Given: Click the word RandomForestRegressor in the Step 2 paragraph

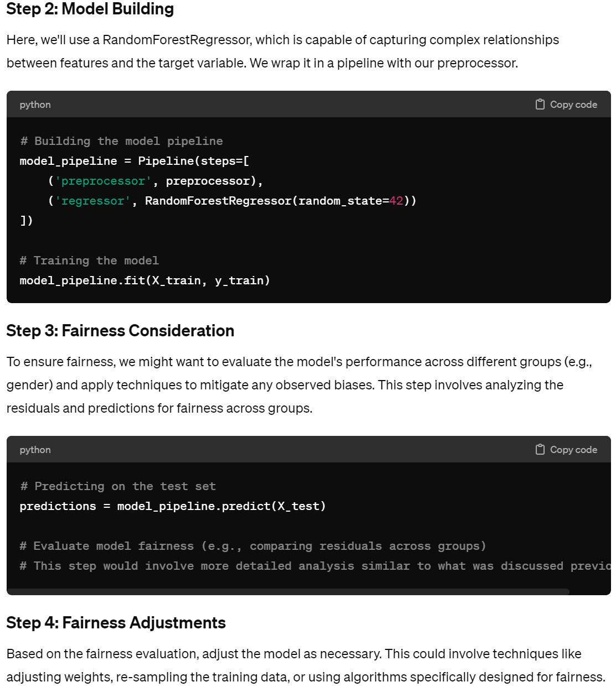Looking at the screenshot, I should point(176,40).
